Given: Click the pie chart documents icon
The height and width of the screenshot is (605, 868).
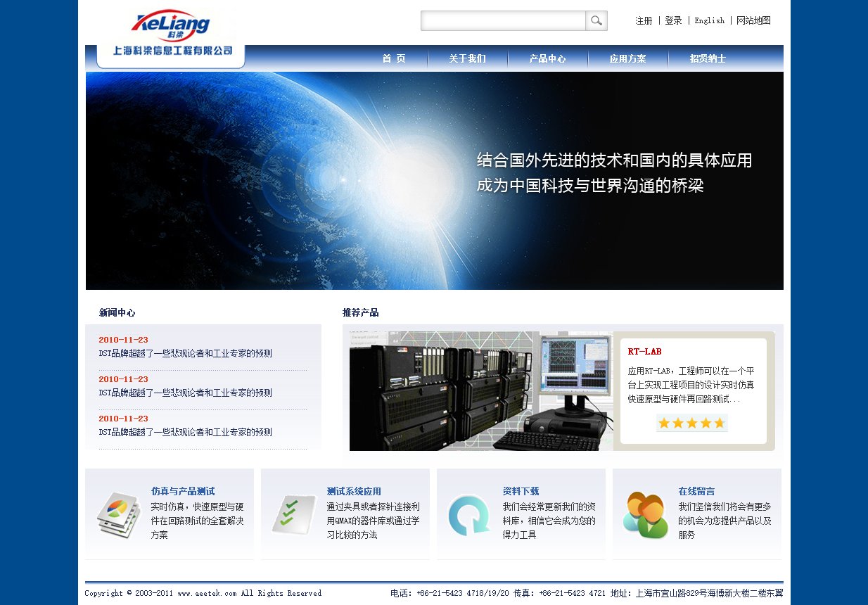Looking at the screenshot, I should (118, 515).
